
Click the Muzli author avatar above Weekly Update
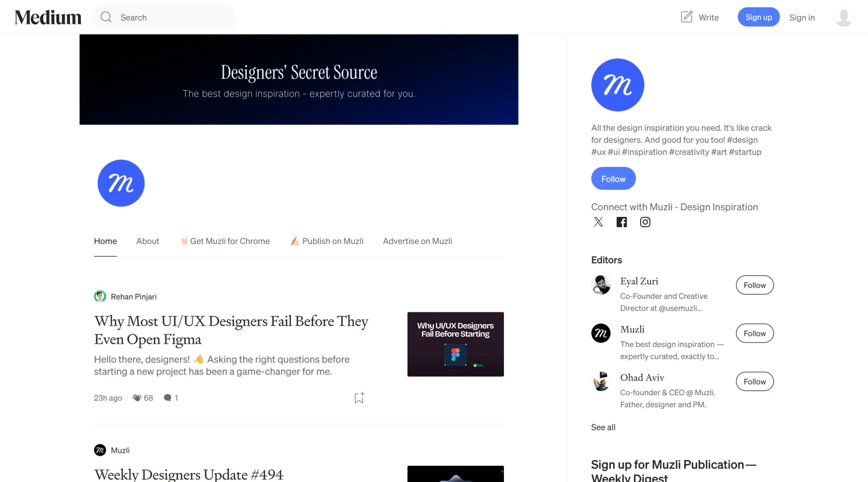[100, 450]
